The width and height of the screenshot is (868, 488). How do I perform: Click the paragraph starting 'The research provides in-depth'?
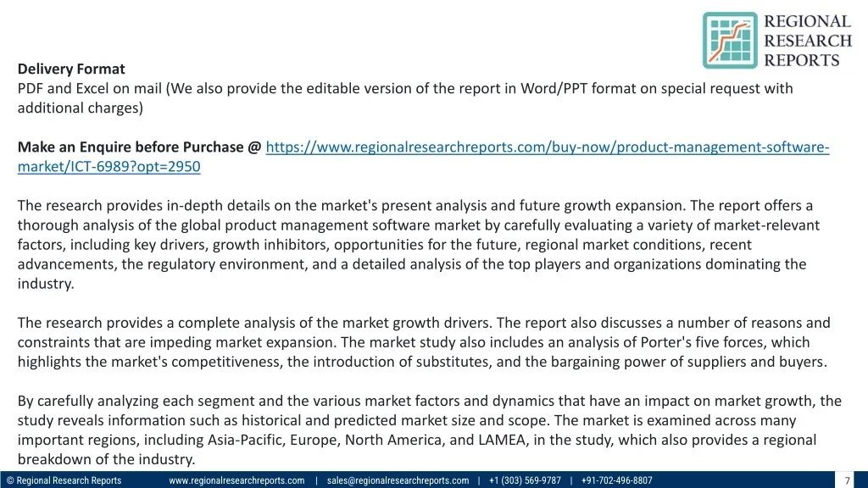coord(415,245)
